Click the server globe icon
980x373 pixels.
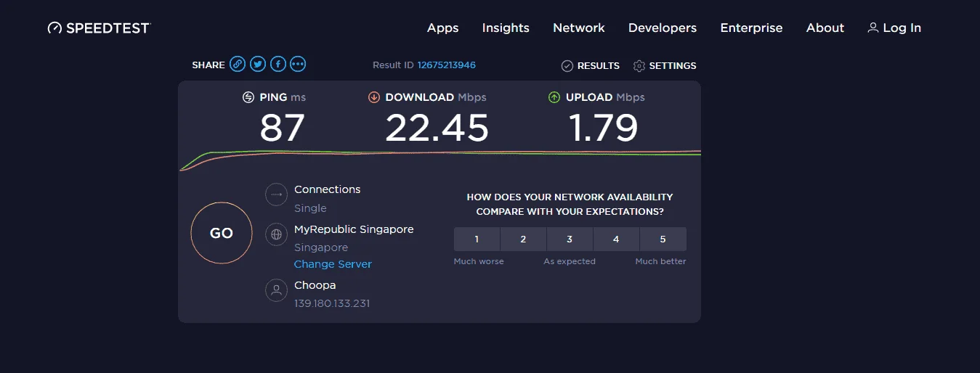[276, 234]
